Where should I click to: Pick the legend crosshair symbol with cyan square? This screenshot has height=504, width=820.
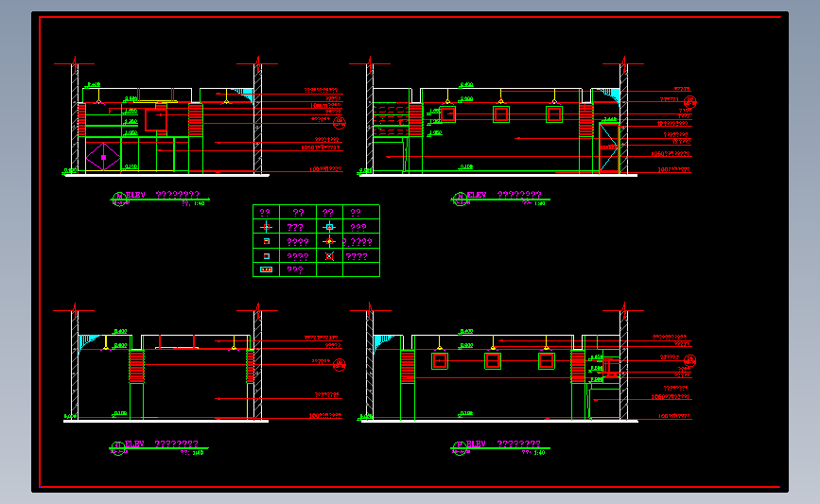(329, 227)
